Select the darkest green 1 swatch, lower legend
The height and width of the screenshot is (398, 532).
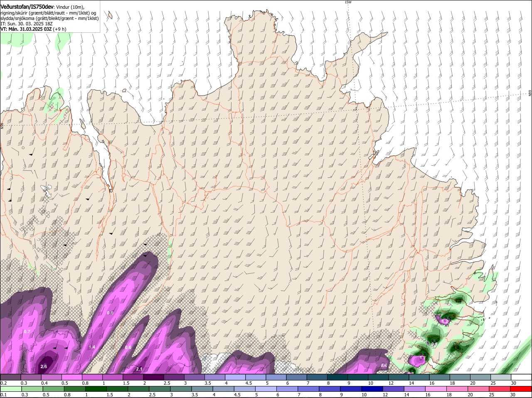pyautogui.click(x=96, y=389)
